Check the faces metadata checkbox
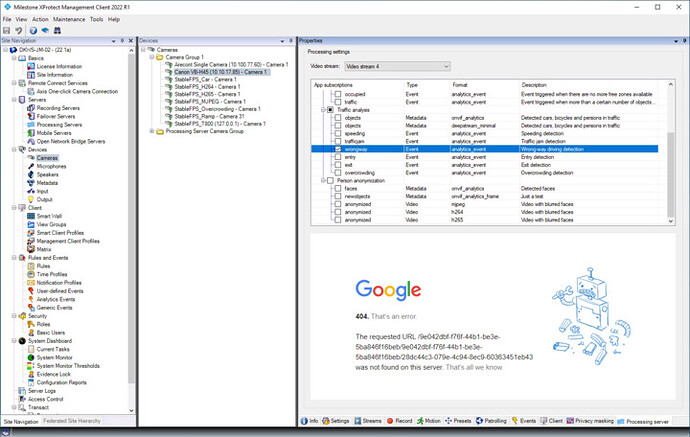This screenshot has width=690, height=437. [336, 188]
